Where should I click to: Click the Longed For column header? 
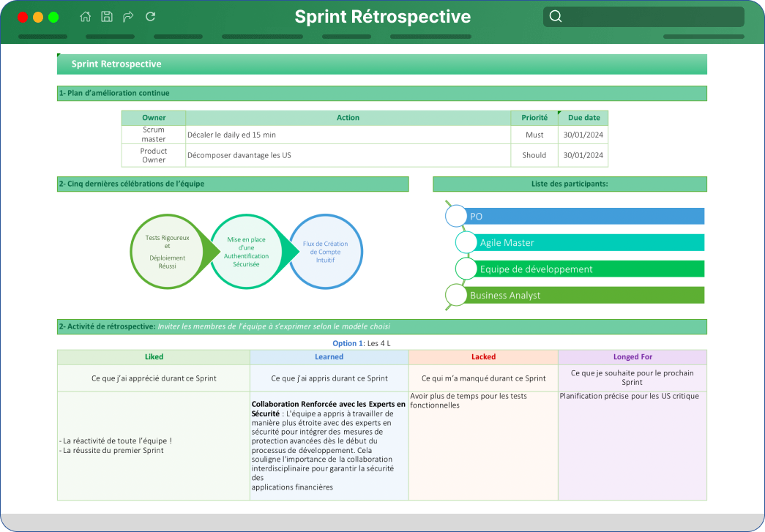(x=632, y=357)
